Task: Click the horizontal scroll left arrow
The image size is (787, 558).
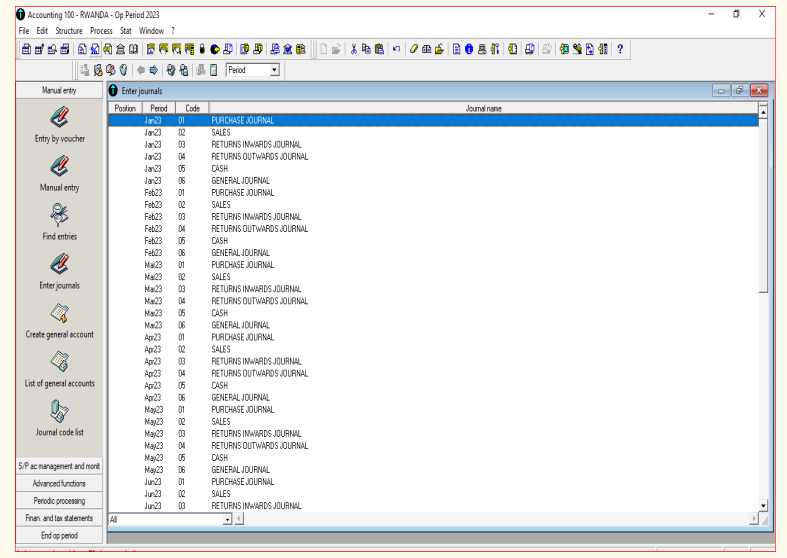Action: (239, 519)
